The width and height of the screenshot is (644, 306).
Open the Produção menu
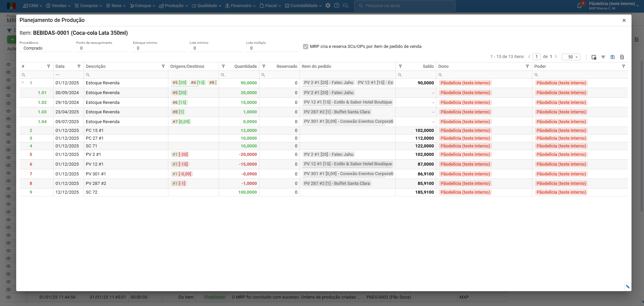173,6
